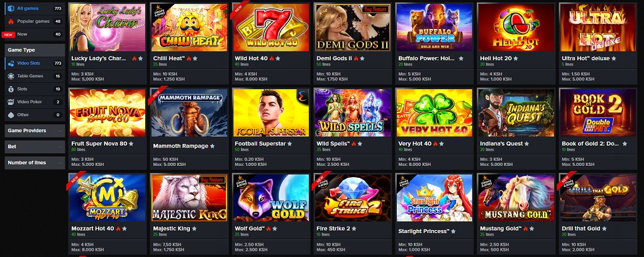The width and height of the screenshot is (644, 257).
Task: Toggle favorite star for Drill that Gold
Action: (604, 229)
